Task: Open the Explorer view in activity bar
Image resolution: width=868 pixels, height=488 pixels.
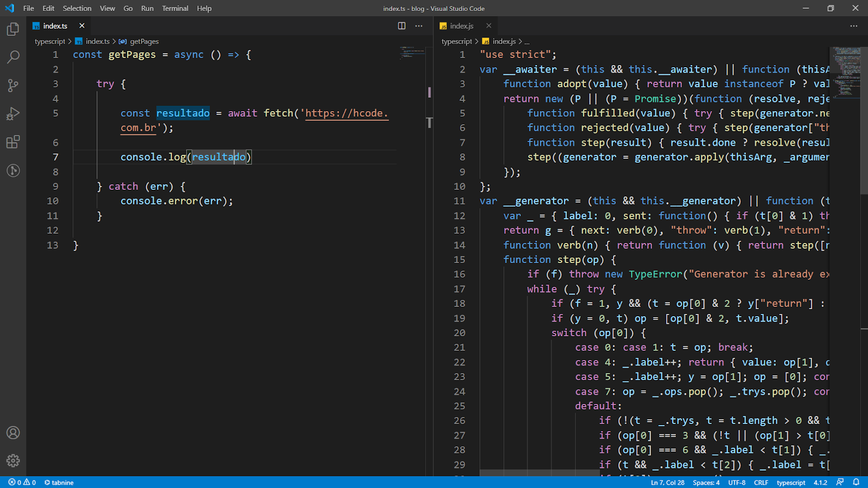Action: pos(13,29)
